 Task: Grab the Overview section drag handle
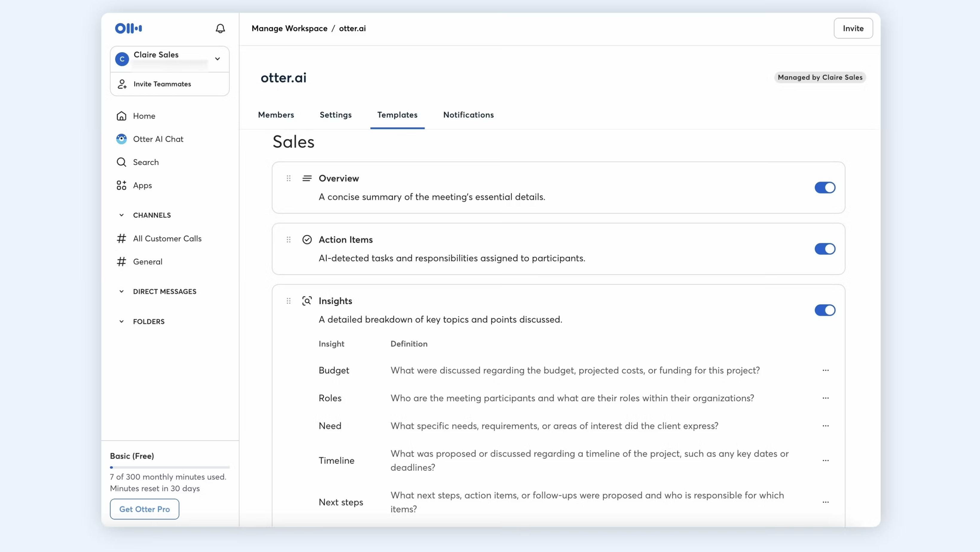[x=289, y=179]
